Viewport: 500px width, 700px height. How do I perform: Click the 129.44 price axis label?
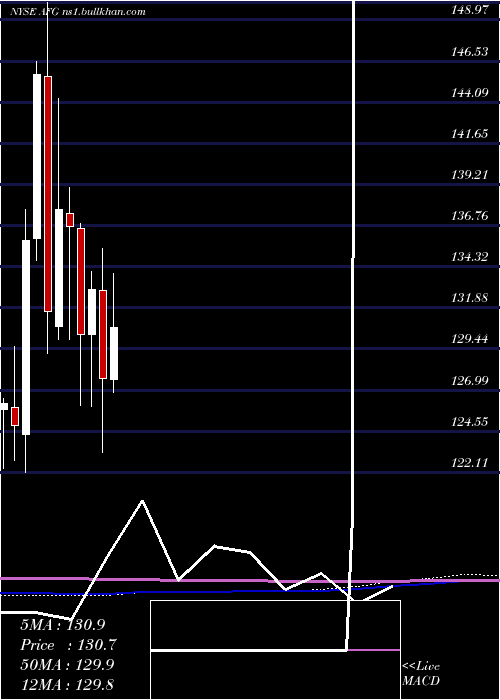pos(470,339)
